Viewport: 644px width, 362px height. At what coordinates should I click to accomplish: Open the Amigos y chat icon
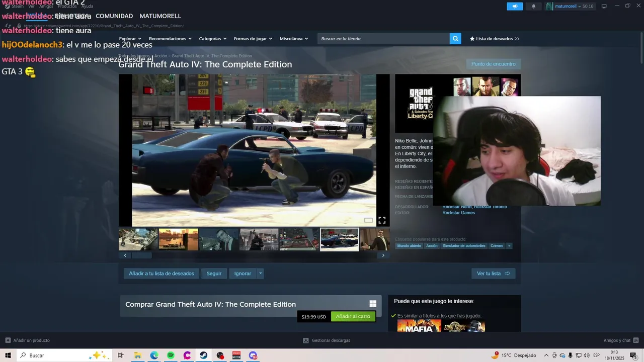coord(636,340)
